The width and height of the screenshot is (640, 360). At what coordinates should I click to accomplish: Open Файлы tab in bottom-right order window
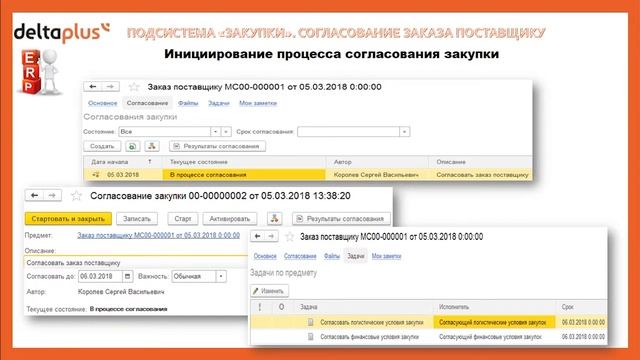pos(332,256)
